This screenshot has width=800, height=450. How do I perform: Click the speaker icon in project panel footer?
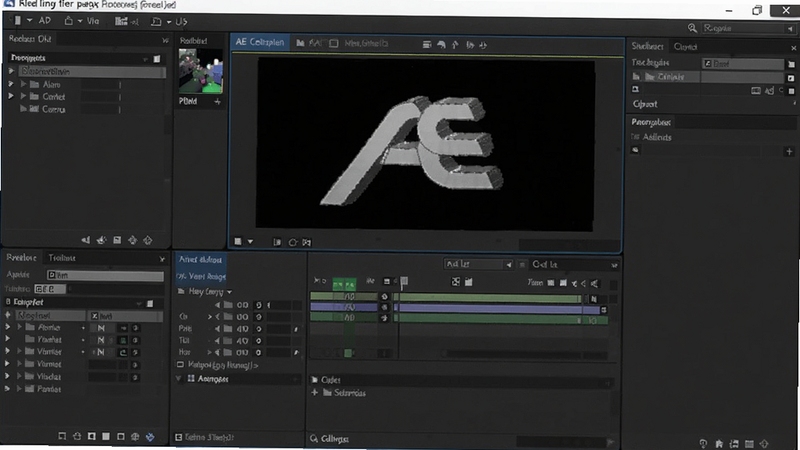click(86, 240)
